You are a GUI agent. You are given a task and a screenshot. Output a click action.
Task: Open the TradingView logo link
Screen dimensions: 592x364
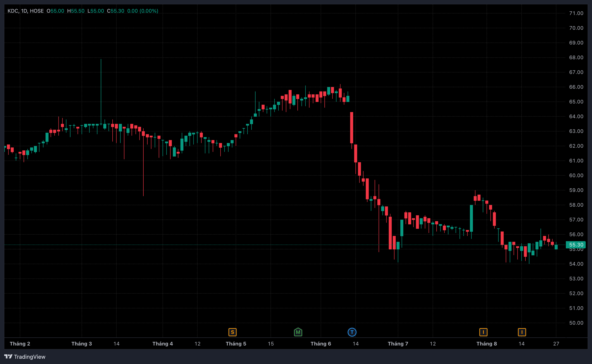tap(25, 357)
